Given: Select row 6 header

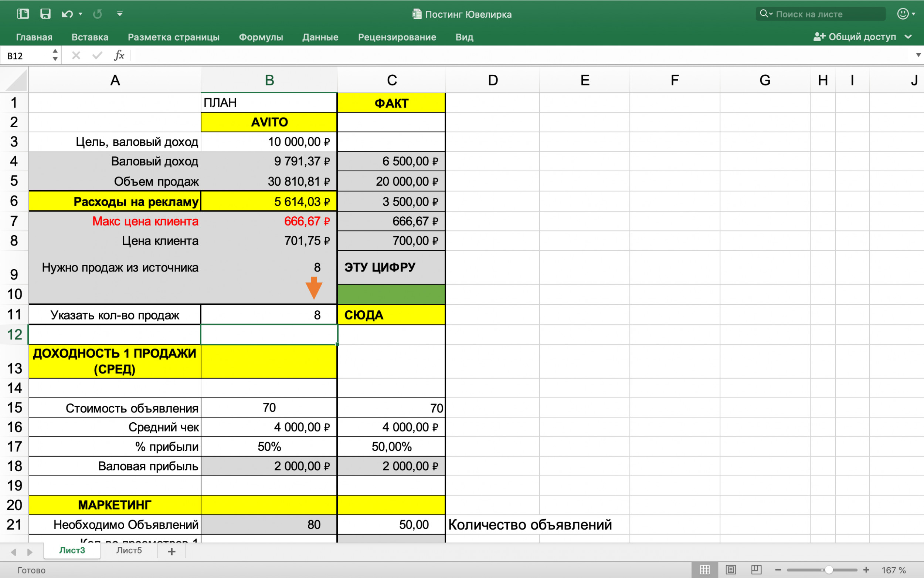Looking at the screenshot, I should pos(14,201).
